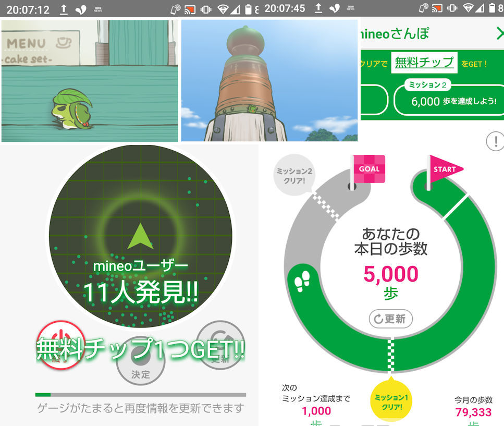The image size is (504, 426).
Task: Tap the 決定 round button
Action: 141,361
